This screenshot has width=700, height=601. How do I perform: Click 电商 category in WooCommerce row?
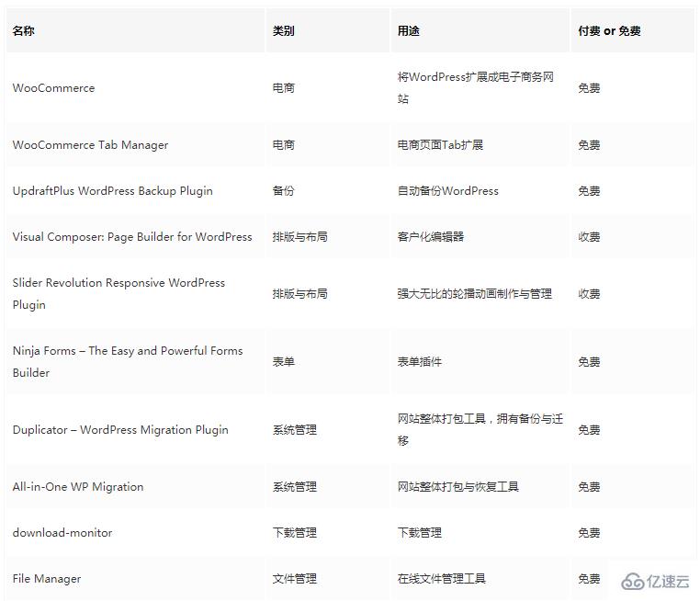click(284, 88)
